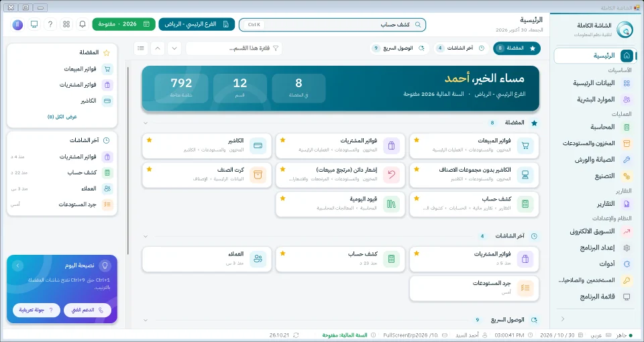Open جرد المستودعات in the left آخر الشاشات panel

pos(62,205)
